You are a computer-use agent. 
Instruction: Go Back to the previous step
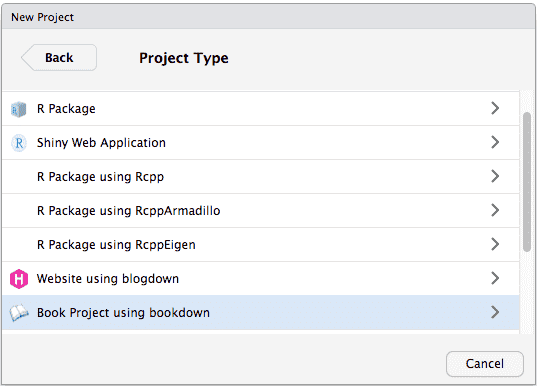(59, 58)
